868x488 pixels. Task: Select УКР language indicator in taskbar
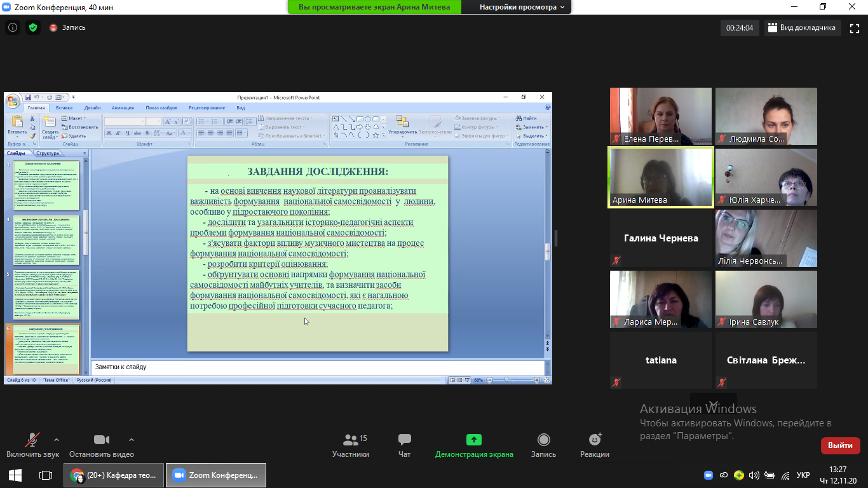pyautogui.click(x=803, y=475)
